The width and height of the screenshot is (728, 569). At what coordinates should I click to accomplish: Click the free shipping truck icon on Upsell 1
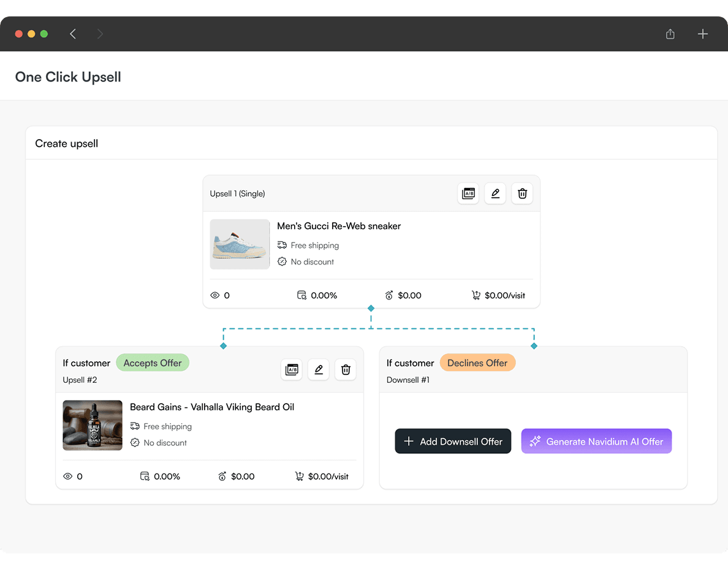click(x=282, y=245)
